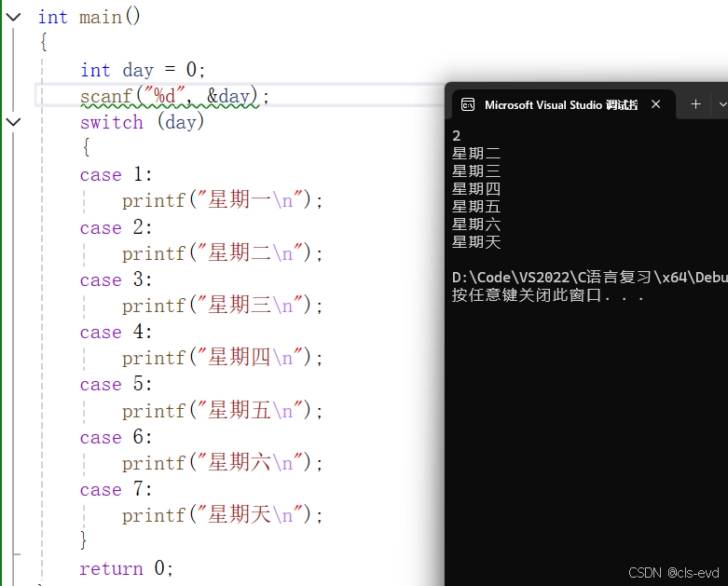The image size is (728, 586).
Task: Click 'case 3:' label in code
Action: click(116, 280)
